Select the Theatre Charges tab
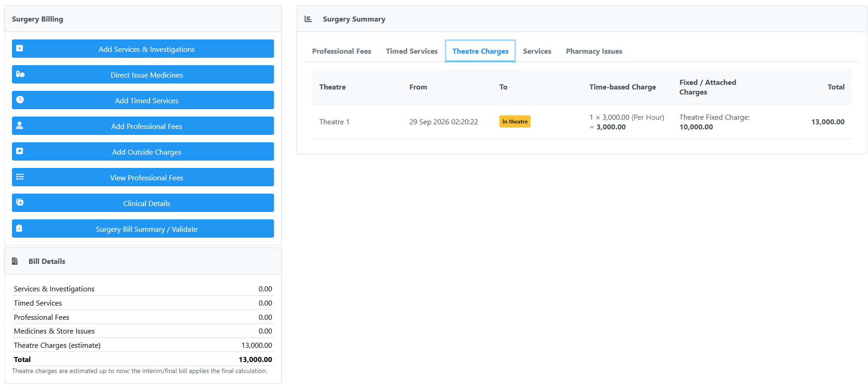Image resolution: width=868 pixels, height=390 pixels. [480, 51]
